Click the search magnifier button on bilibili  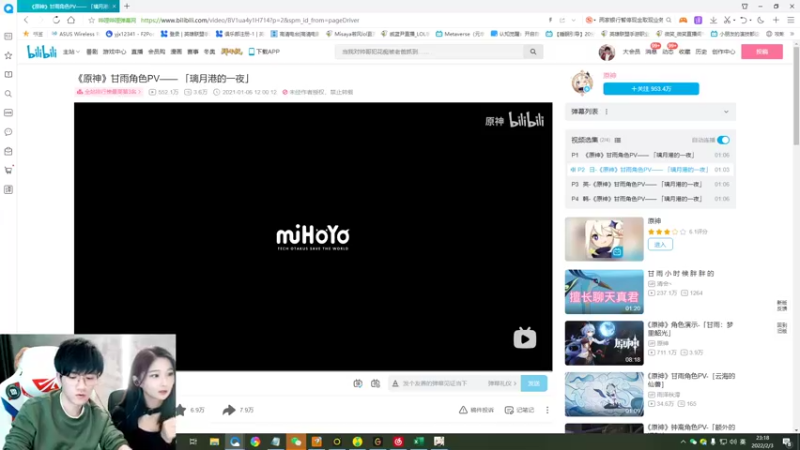pyautogui.click(x=533, y=52)
